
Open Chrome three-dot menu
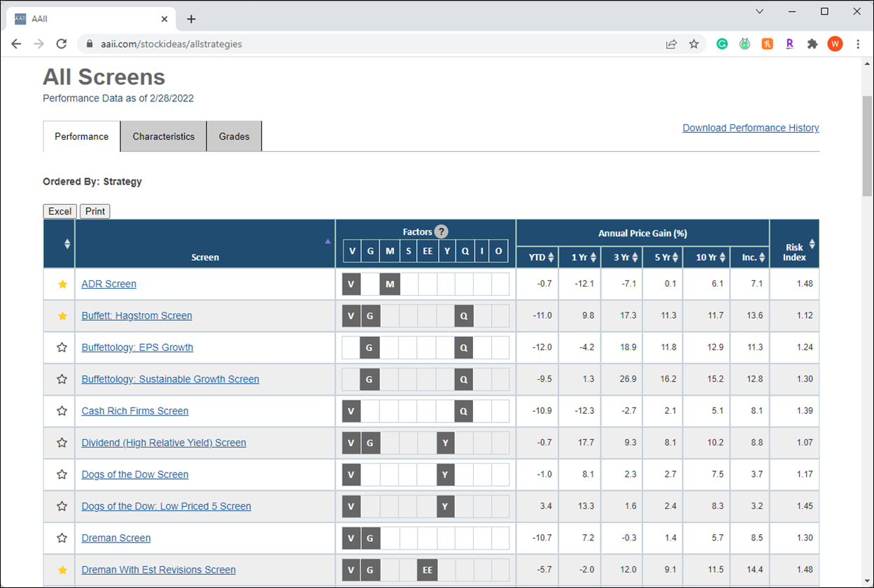tap(858, 43)
